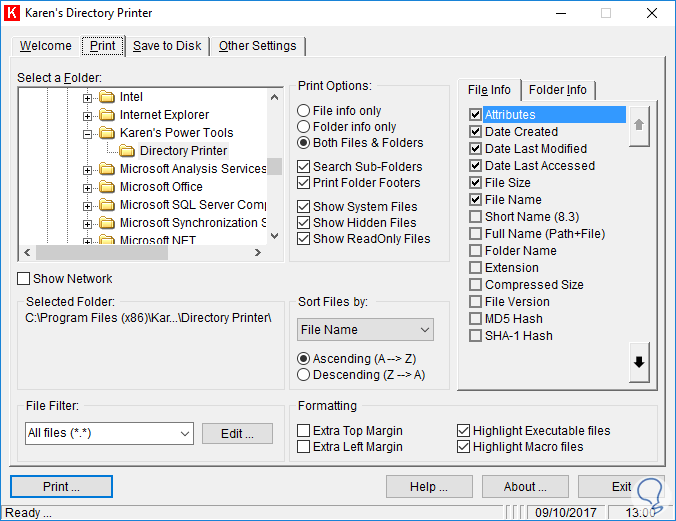Expand the Intel folder node
This screenshot has height=521, width=676.
pos(88,98)
